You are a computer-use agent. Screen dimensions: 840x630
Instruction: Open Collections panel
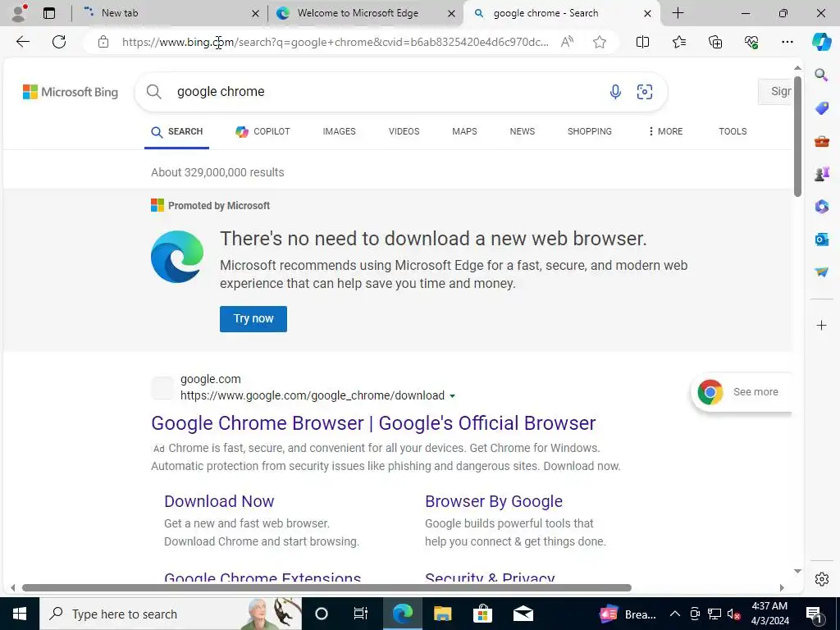(715, 42)
